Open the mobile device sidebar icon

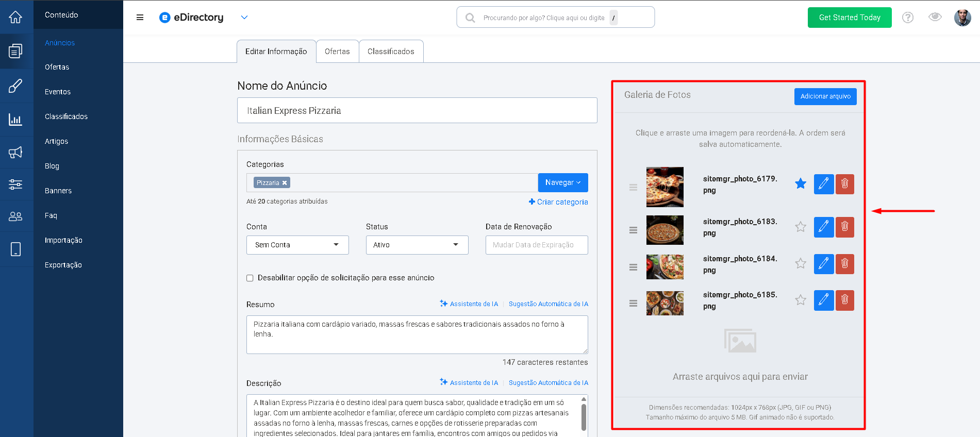15,249
